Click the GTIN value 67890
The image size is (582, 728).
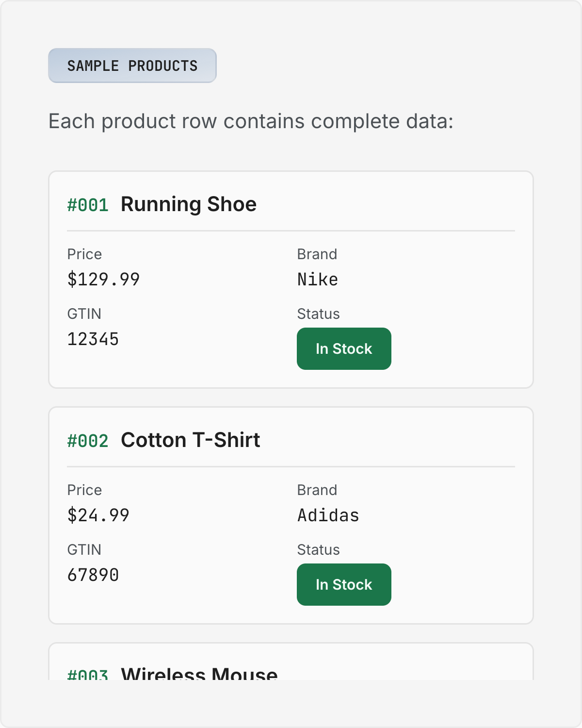[x=93, y=575]
